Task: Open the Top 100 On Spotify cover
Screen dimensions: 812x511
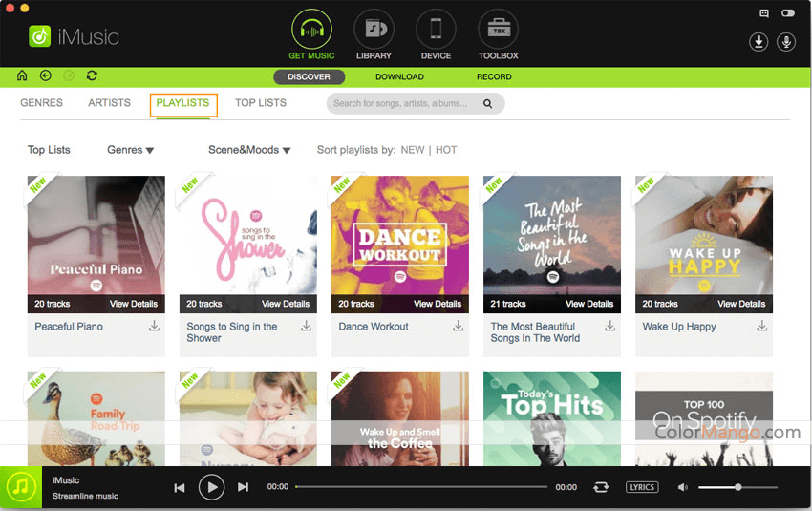Action: click(704, 418)
